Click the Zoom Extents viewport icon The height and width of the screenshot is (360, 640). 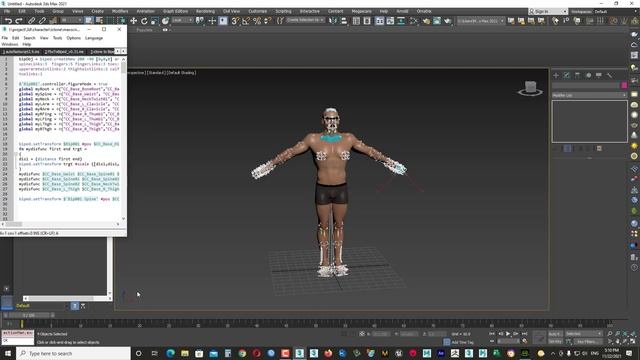(625, 334)
